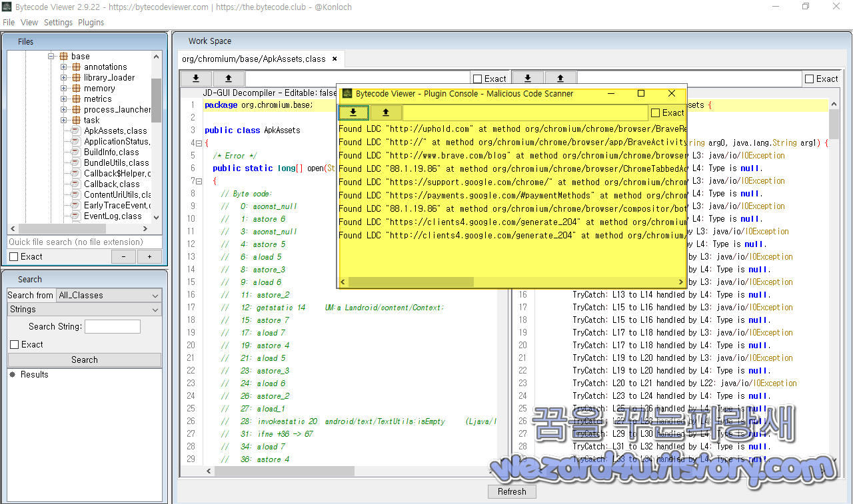Click the Plugin Console search text field
Image resolution: width=853 pixels, height=504 pixels.
pyautogui.click(x=525, y=113)
